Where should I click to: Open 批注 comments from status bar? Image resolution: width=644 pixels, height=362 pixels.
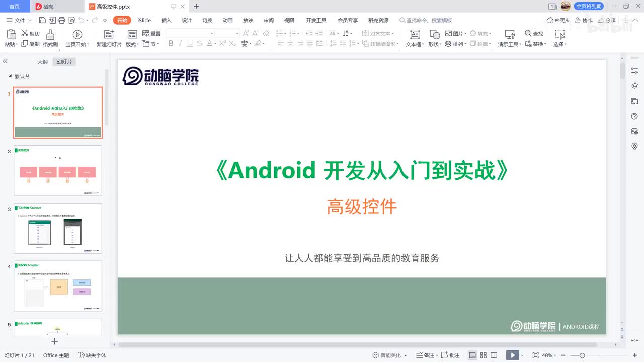pos(450,355)
